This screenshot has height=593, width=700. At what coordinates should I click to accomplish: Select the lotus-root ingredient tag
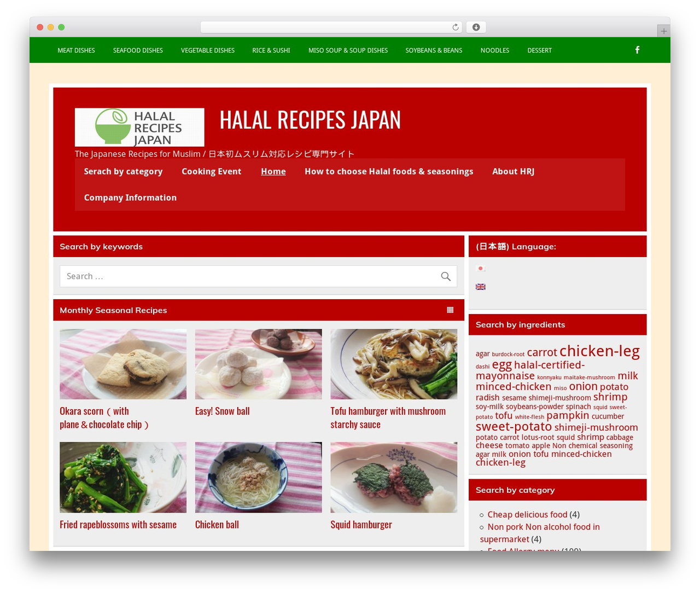[x=538, y=438]
